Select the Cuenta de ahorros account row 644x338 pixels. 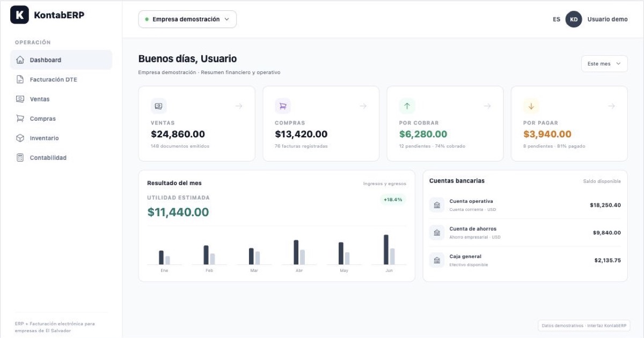point(525,232)
